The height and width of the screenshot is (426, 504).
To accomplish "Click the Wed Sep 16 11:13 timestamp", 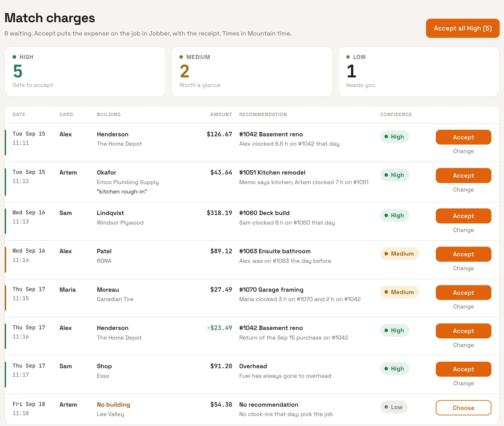I will pyautogui.click(x=29, y=217).
